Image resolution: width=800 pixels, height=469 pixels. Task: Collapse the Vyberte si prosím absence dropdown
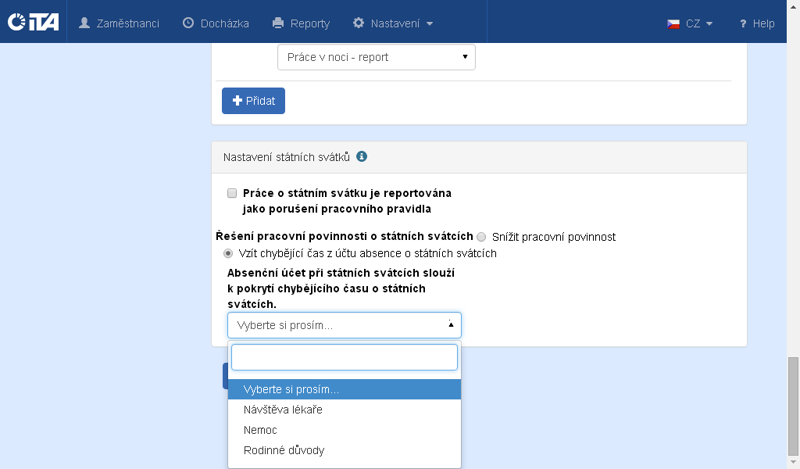click(344, 325)
